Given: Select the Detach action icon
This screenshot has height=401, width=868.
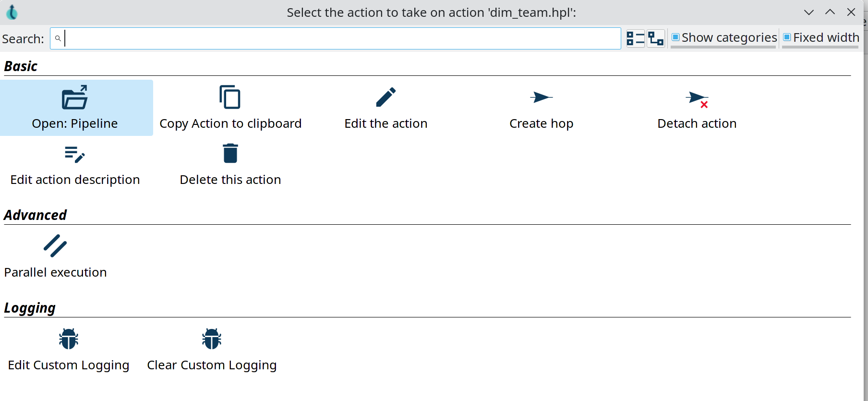Looking at the screenshot, I should point(697,99).
